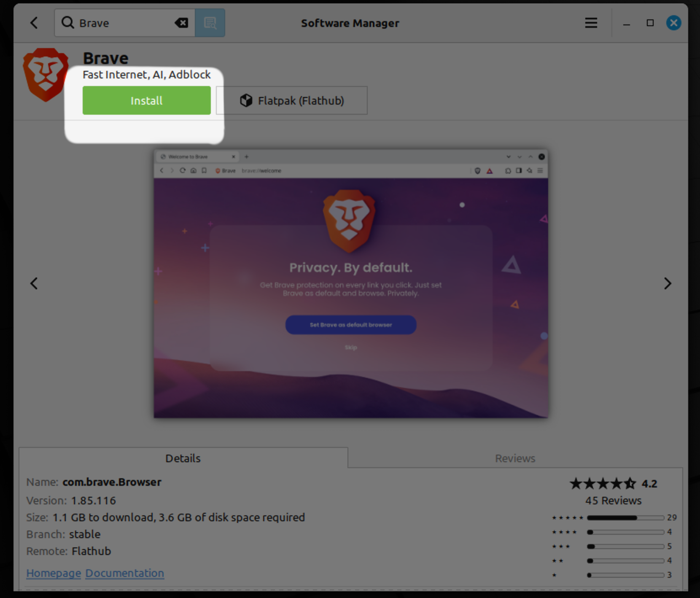Open the Homepage link
Screen dimensions: 700x598
tap(54, 573)
